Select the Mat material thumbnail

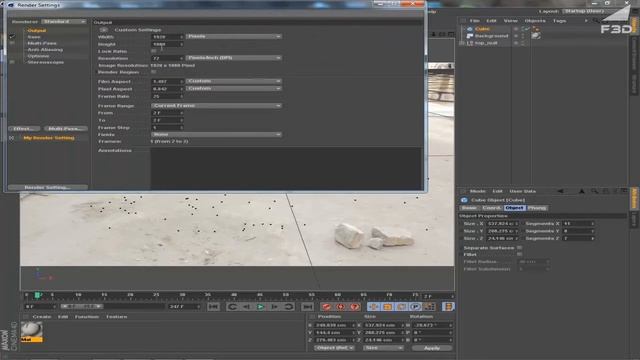point(31,332)
